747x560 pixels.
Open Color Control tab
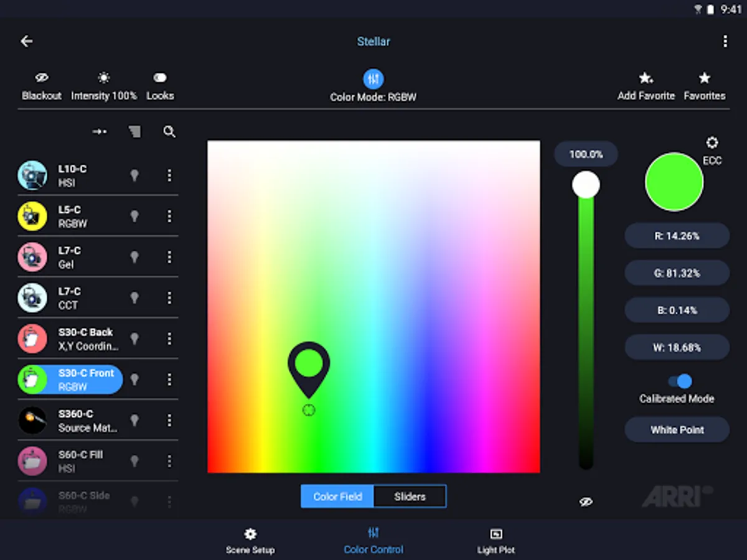[374, 541]
